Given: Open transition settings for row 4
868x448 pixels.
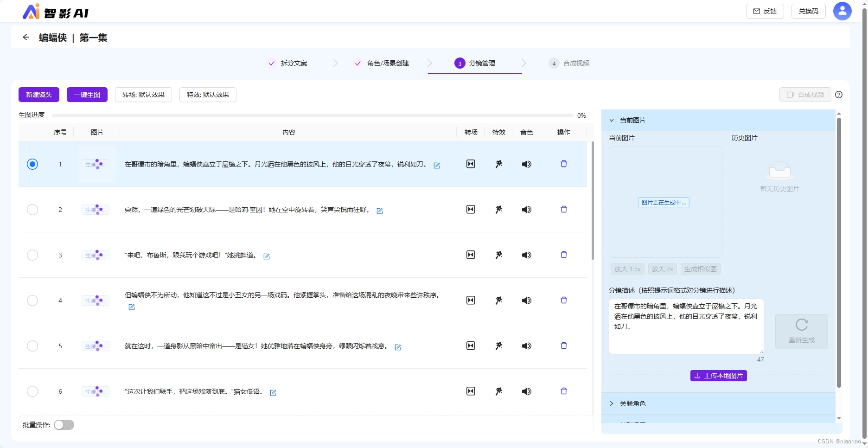Looking at the screenshot, I should point(471,300).
